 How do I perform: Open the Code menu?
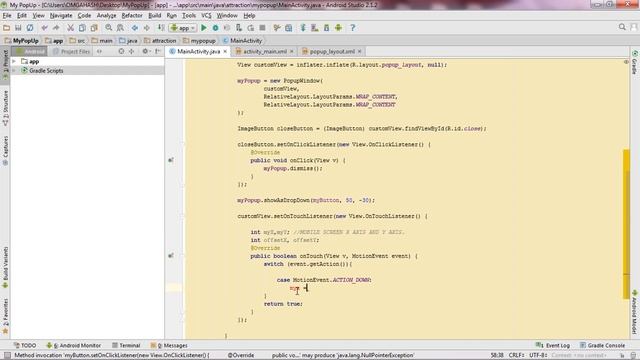tap(84, 16)
